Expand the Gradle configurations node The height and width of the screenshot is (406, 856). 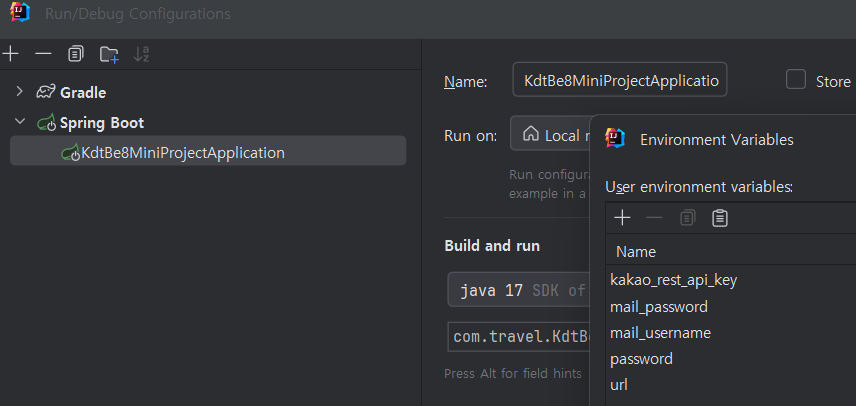click(19, 92)
